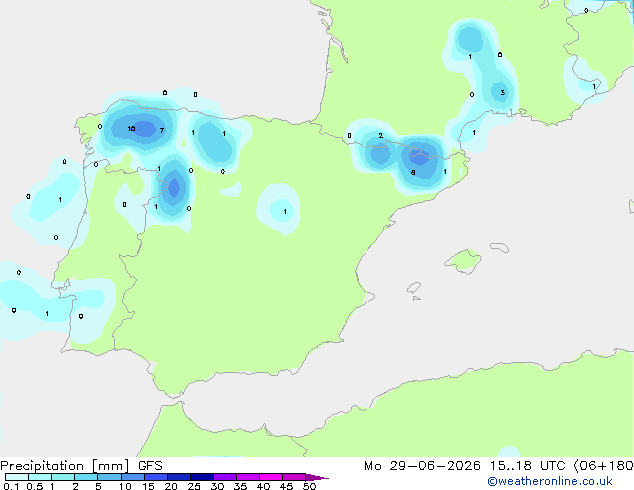The height and width of the screenshot is (490, 634).
Task: Click the 20 mm legend color swatch
Action: (x=178, y=477)
